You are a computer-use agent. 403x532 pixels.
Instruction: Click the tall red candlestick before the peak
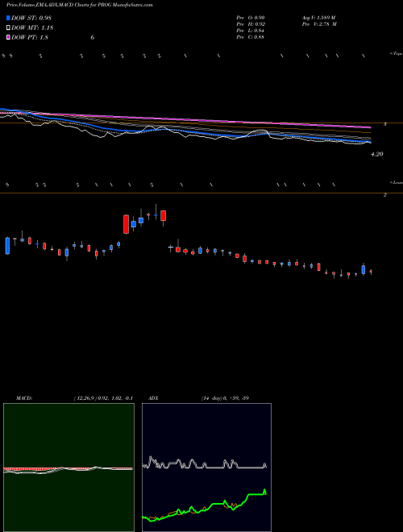pyautogui.click(x=127, y=224)
